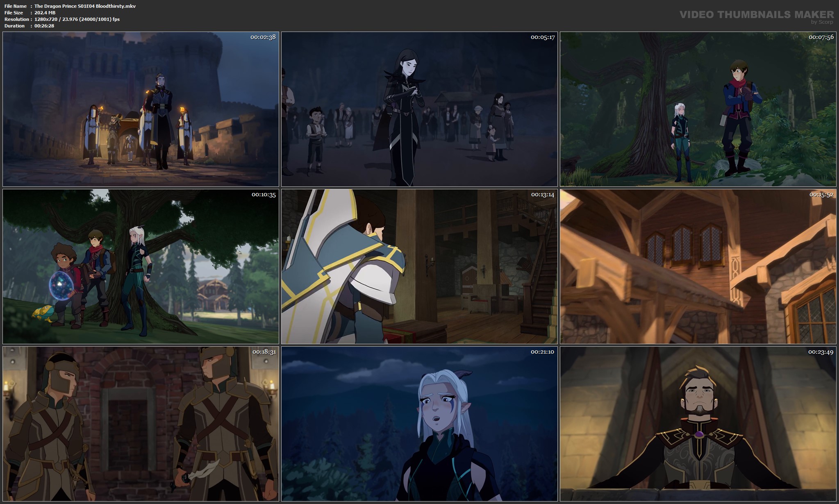The width and height of the screenshot is (839, 504).
Task: Click the 00:10:35 thumbnail with glowing egg
Action: click(141, 266)
